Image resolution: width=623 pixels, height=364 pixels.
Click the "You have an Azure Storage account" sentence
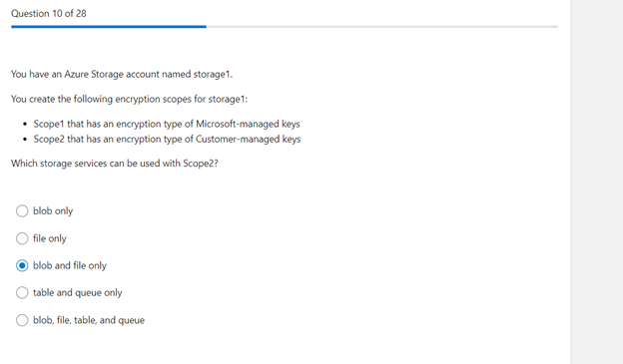[122, 74]
